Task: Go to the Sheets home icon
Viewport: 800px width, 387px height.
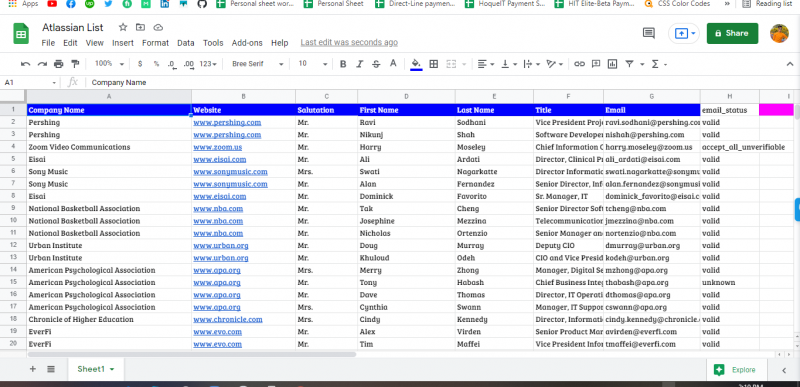Action: point(21,34)
